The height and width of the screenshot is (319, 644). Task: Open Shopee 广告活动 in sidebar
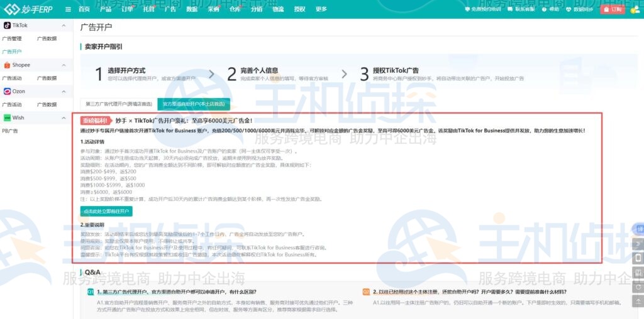[12, 78]
